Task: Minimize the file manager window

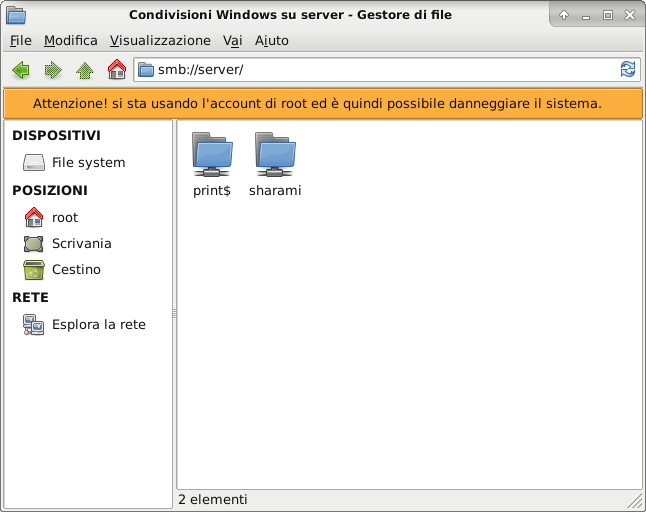Action: (x=586, y=16)
